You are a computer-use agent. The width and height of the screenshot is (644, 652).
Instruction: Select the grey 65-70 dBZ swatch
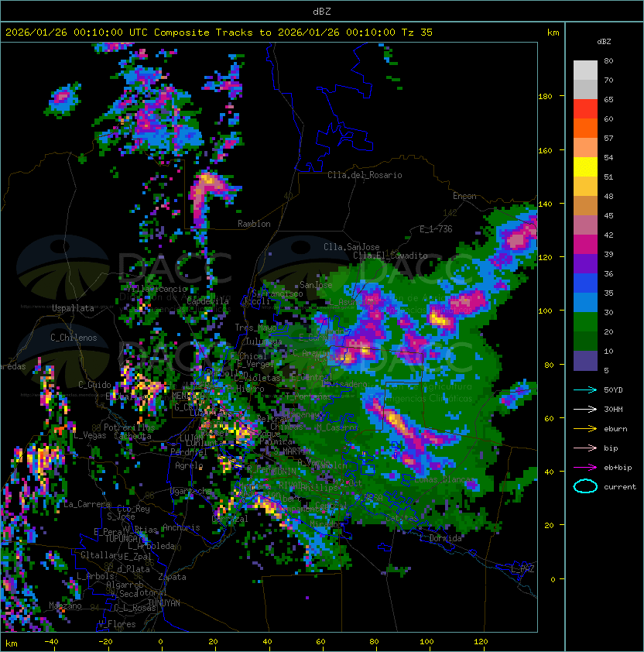(585, 89)
